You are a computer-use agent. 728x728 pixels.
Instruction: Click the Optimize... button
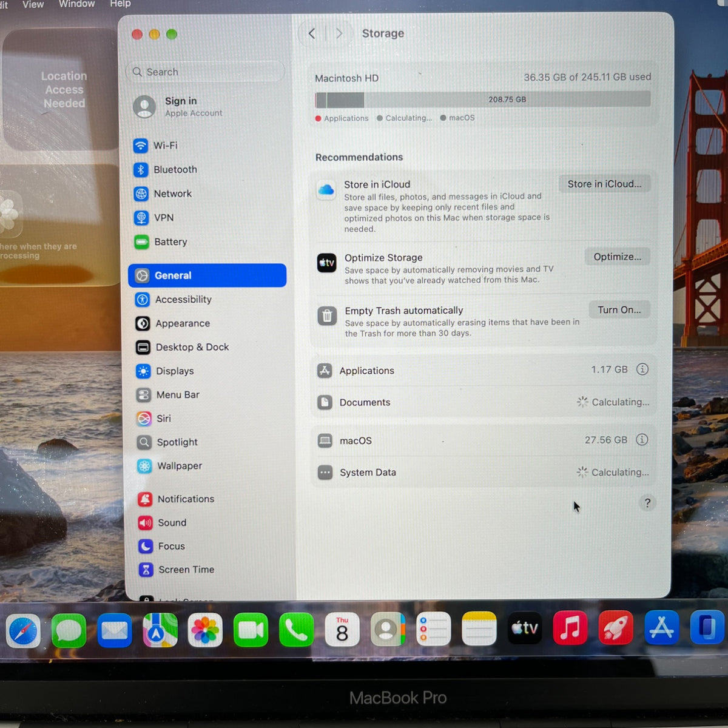[617, 257]
